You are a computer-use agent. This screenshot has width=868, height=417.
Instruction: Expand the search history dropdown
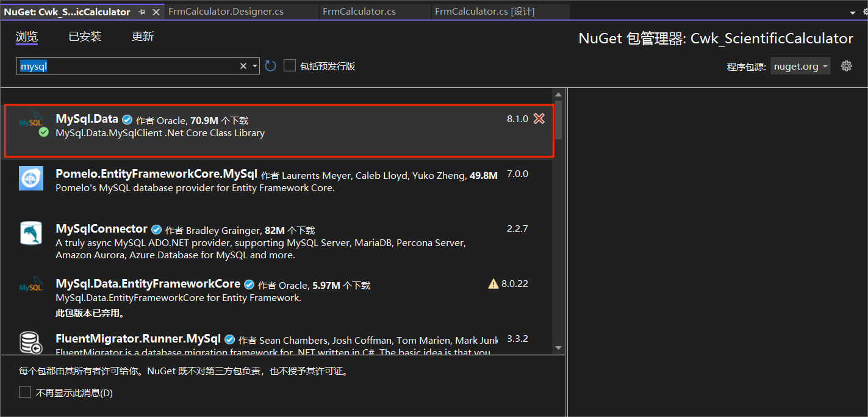tap(254, 66)
